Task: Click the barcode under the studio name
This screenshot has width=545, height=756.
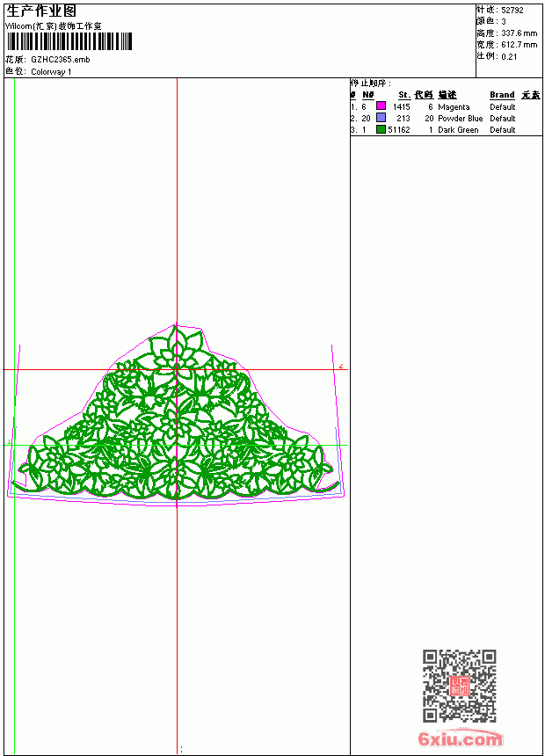Action: [x=69, y=41]
